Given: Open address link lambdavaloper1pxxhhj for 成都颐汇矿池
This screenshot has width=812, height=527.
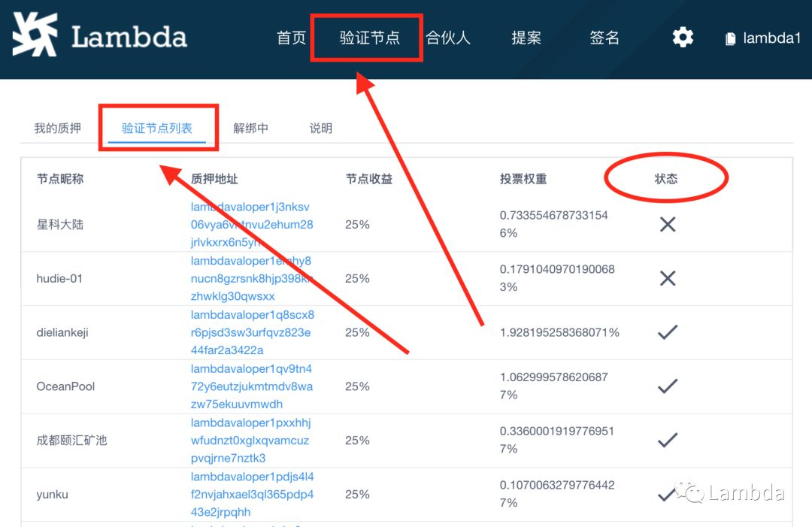Looking at the screenshot, I should 250,440.
